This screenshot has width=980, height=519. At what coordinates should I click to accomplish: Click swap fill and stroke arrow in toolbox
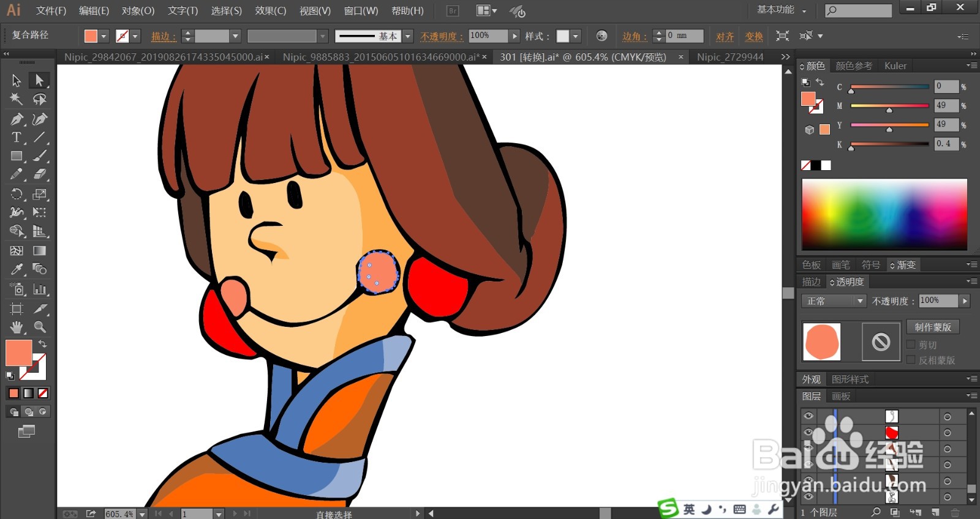click(x=42, y=344)
